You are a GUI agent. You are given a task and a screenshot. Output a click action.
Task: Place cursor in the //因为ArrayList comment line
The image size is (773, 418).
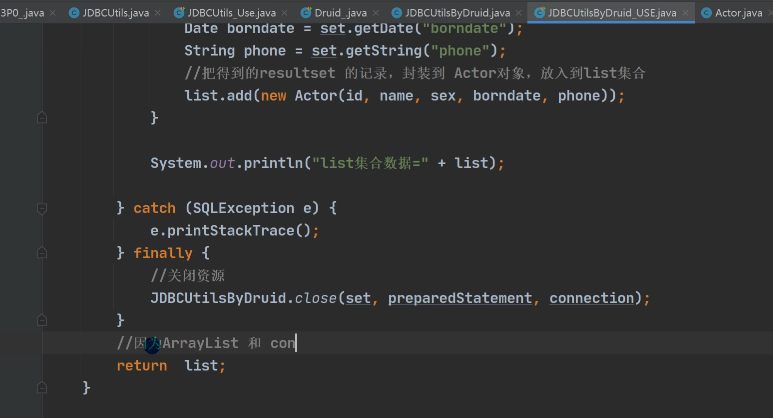[206, 343]
